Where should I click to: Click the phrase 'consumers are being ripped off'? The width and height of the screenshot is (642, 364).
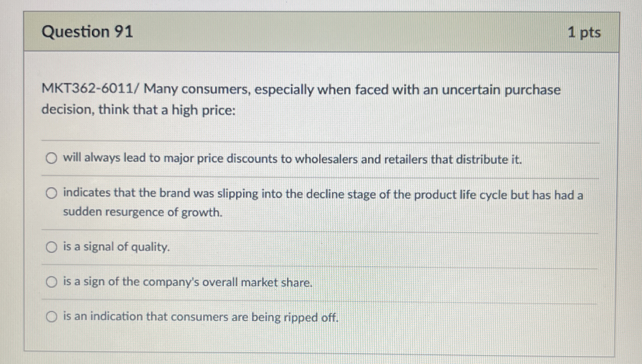[254, 317]
